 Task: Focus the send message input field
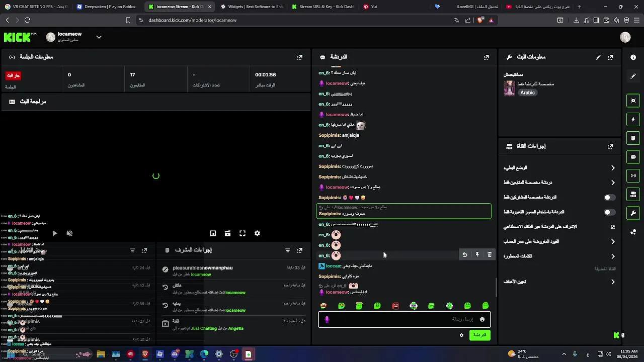405,319
